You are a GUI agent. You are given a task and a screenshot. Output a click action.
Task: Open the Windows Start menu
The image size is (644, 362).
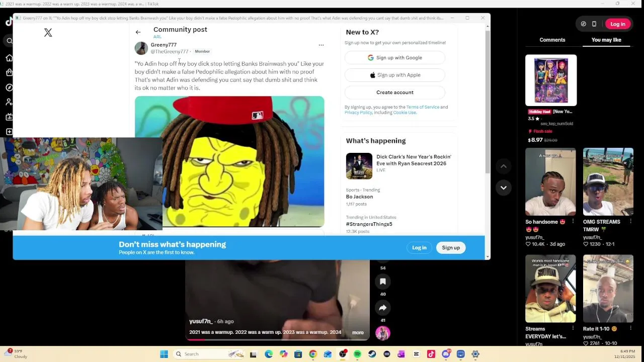coord(164,354)
